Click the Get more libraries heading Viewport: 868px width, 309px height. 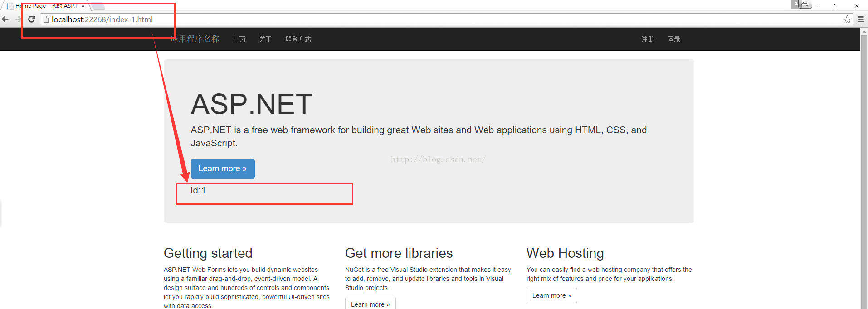pyautogui.click(x=399, y=253)
